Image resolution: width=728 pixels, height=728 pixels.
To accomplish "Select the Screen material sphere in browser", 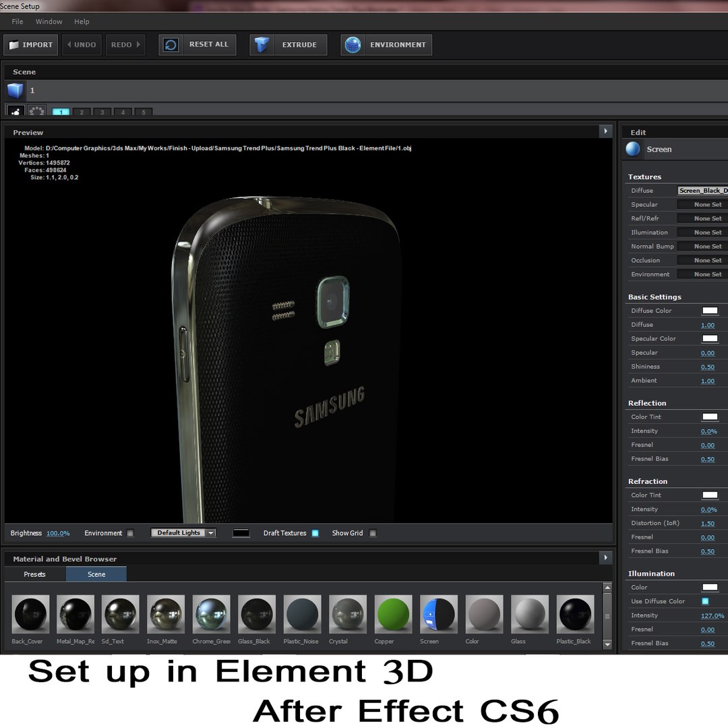I will [x=439, y=614].
